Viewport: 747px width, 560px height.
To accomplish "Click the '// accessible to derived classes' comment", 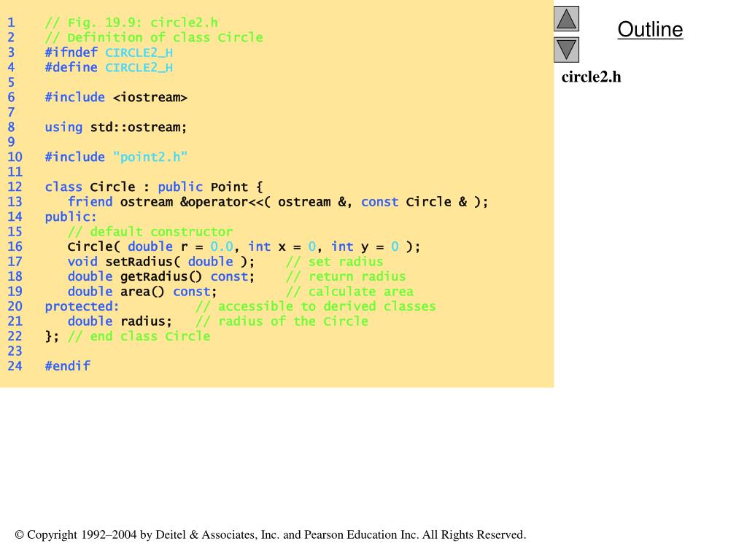I will tap(316, 306).
